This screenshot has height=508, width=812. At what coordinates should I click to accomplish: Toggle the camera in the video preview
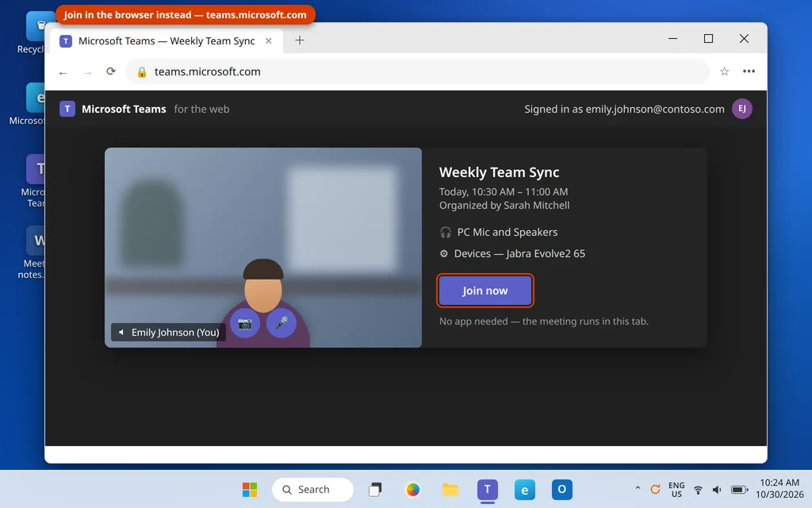pos(245,323)
